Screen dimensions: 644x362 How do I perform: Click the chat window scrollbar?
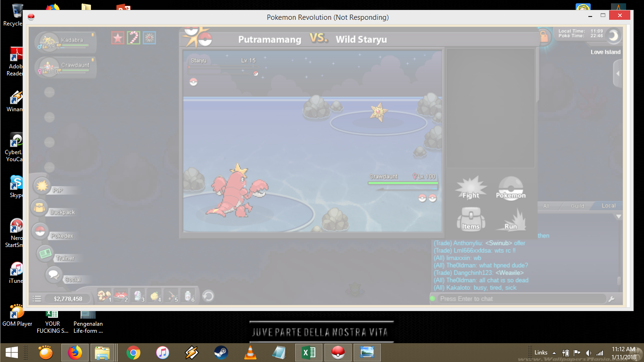pyautogui.click(x=619, y=281)
